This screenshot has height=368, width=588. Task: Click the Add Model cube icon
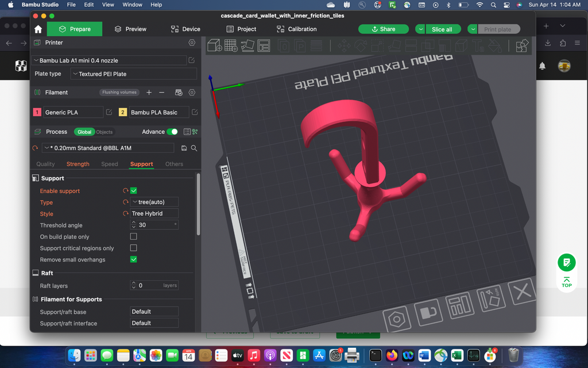215,46
